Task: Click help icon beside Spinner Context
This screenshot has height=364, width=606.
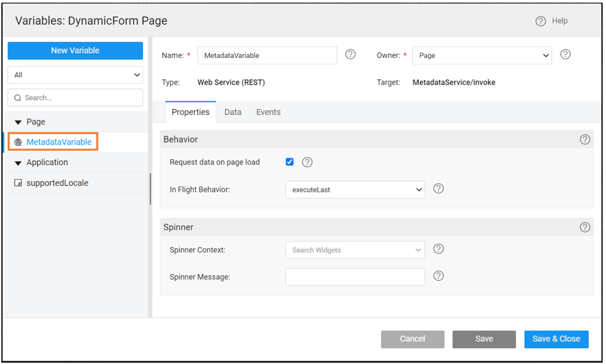Action: (438, 250)
